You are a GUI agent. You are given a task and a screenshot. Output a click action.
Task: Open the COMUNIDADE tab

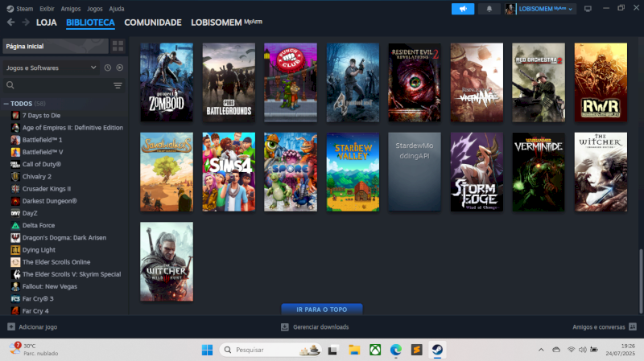click(153, 23)
